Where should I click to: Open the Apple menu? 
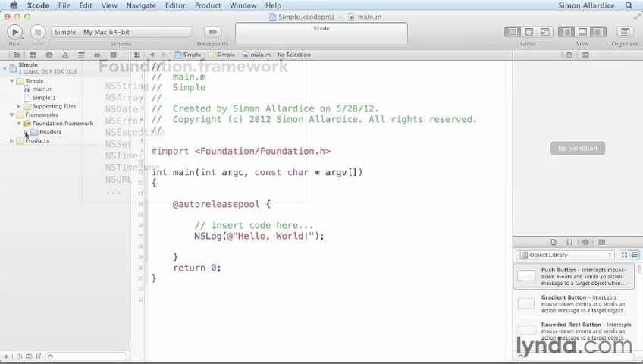tap(14, 5)
